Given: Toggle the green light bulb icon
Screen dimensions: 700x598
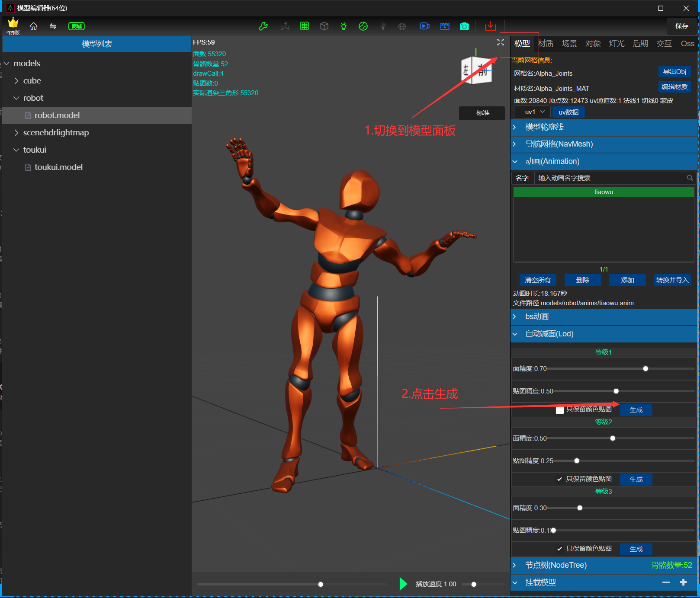Looking at the screenshot, I should point(344,26).
